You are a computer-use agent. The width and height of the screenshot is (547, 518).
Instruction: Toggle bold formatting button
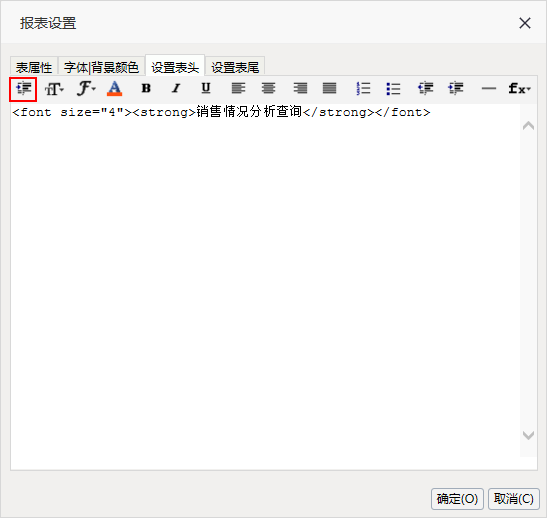[146, 89]
